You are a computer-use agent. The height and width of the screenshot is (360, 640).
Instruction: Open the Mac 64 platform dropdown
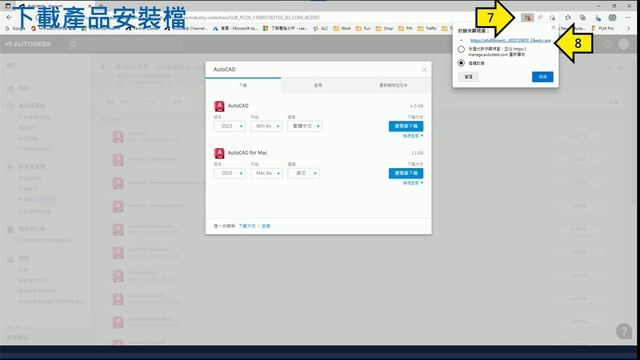pos(267,173)
